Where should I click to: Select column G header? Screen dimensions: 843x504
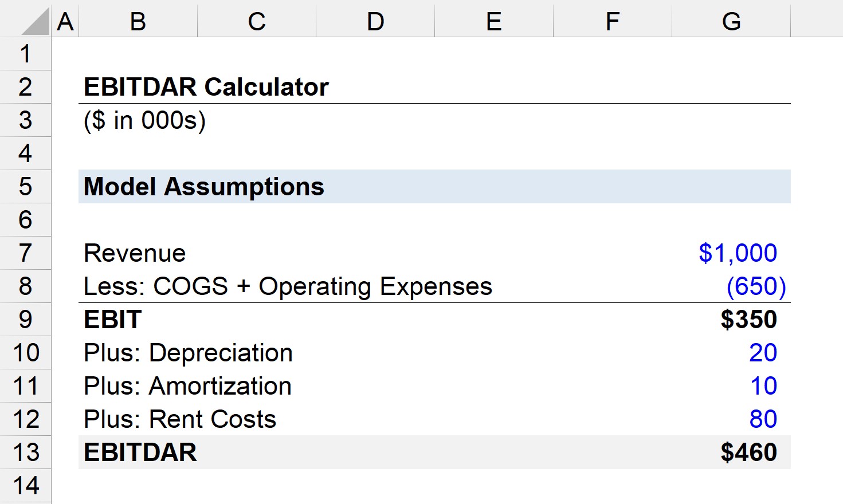click(x=731, y=21)
